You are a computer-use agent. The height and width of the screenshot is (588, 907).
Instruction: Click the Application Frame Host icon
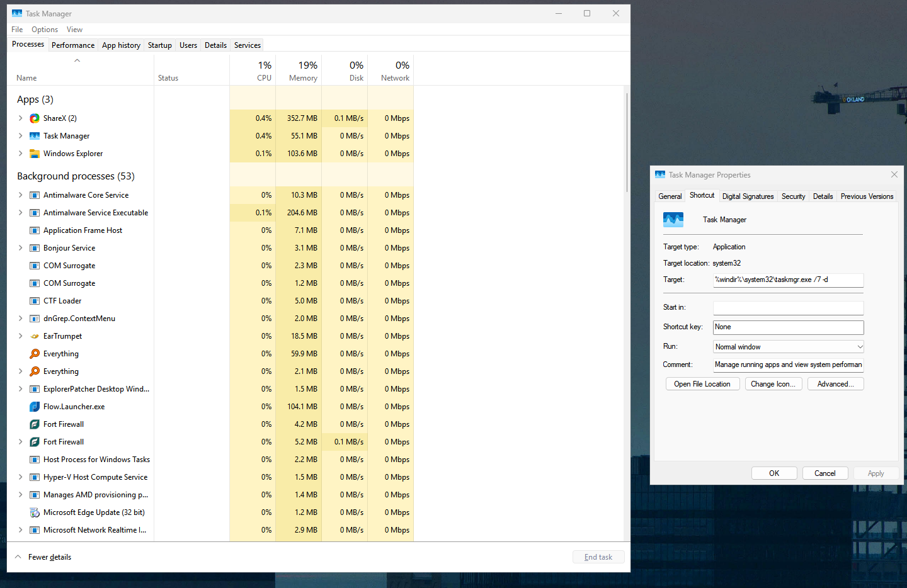35,230
